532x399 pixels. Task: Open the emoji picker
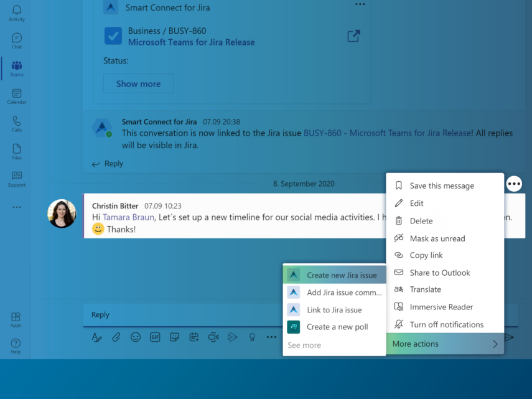point(136,337)
